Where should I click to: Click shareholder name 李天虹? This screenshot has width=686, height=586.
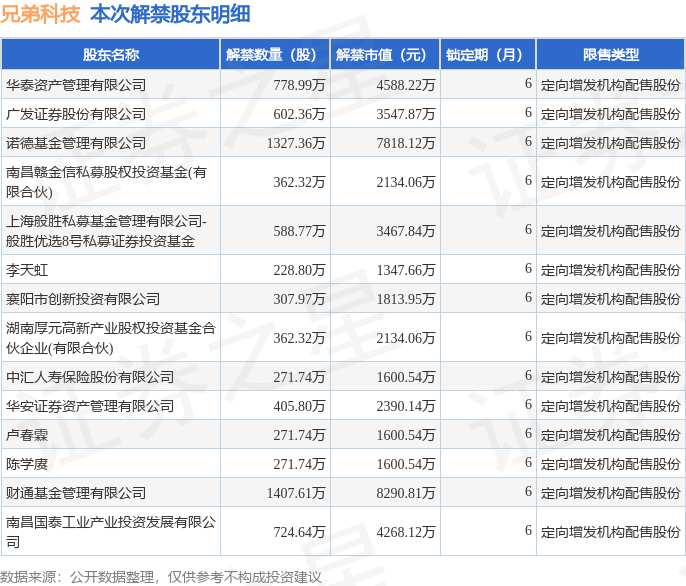tap(27, 270)
